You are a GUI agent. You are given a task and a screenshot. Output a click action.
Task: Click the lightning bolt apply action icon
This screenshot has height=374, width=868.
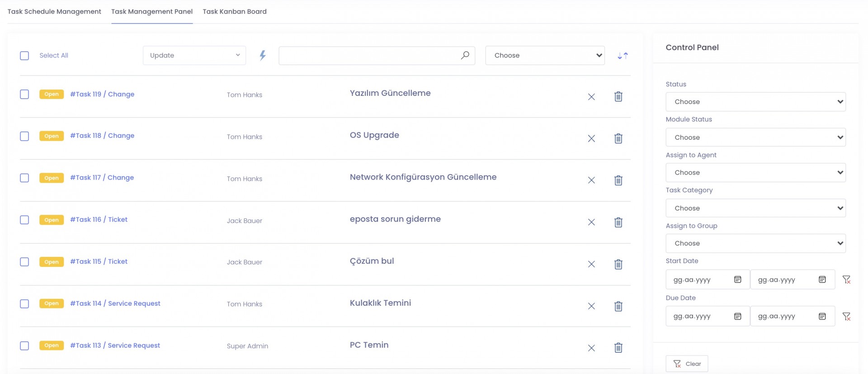[262, 56]
